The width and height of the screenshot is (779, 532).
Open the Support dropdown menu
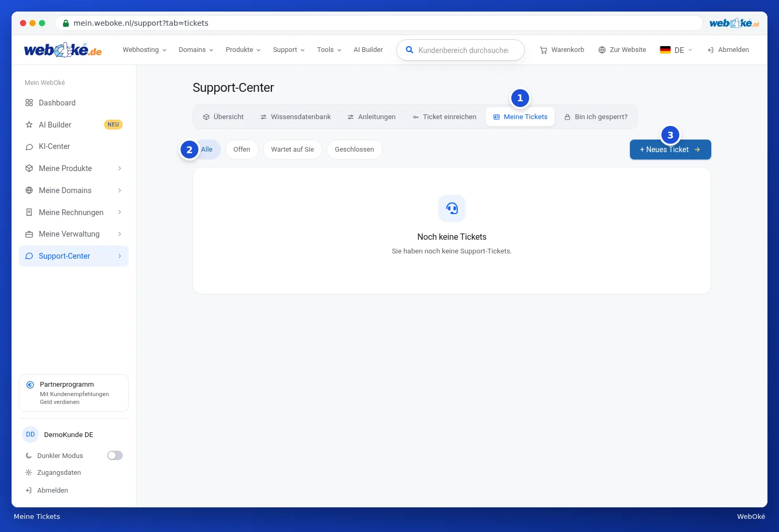tap(289, 50)
